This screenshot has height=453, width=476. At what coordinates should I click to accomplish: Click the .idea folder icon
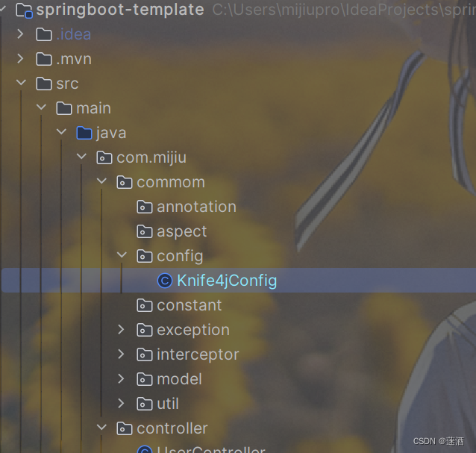[44, 34]
